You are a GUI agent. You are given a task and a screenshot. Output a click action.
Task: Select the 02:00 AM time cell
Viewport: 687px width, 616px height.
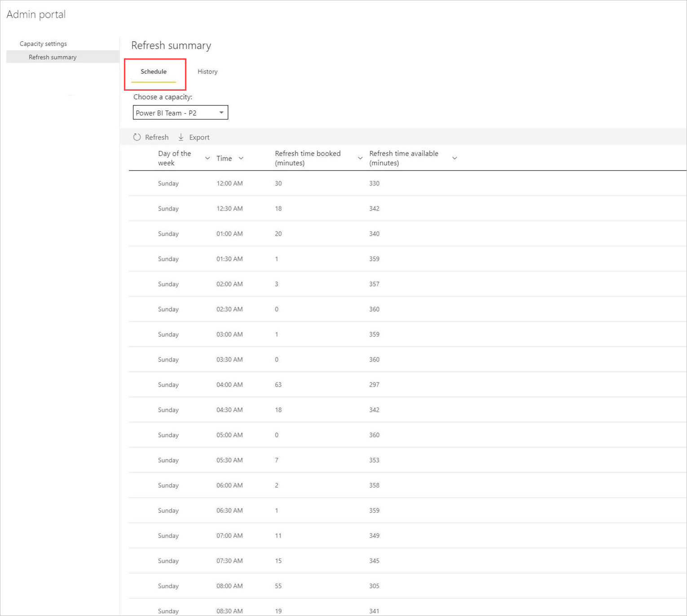229,284
